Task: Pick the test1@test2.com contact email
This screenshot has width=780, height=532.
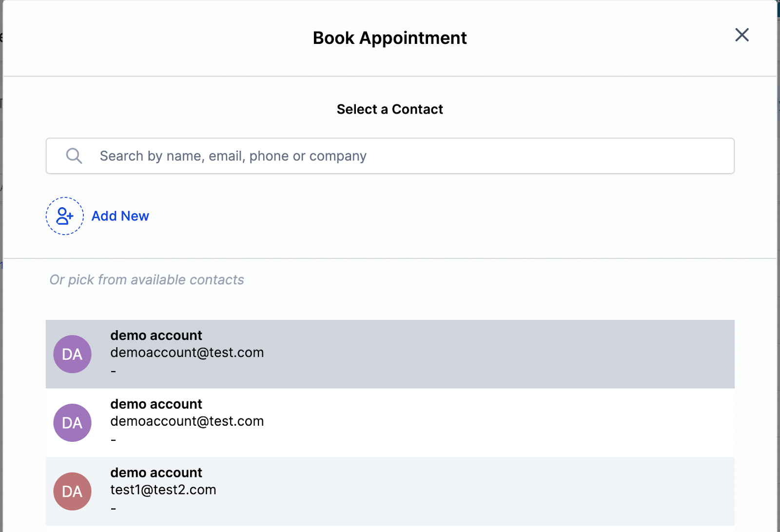Action: [x=163, y=490]
